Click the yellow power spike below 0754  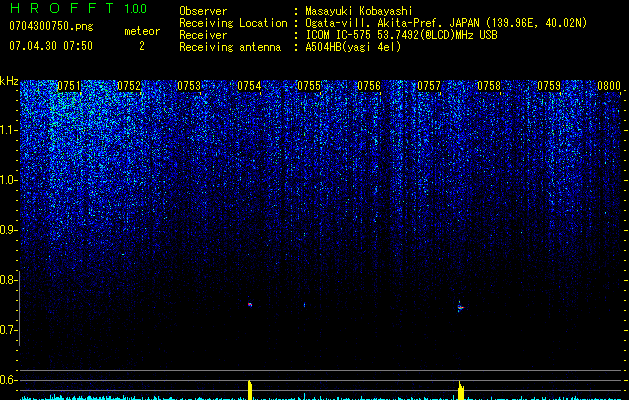[x=250, y=390]
